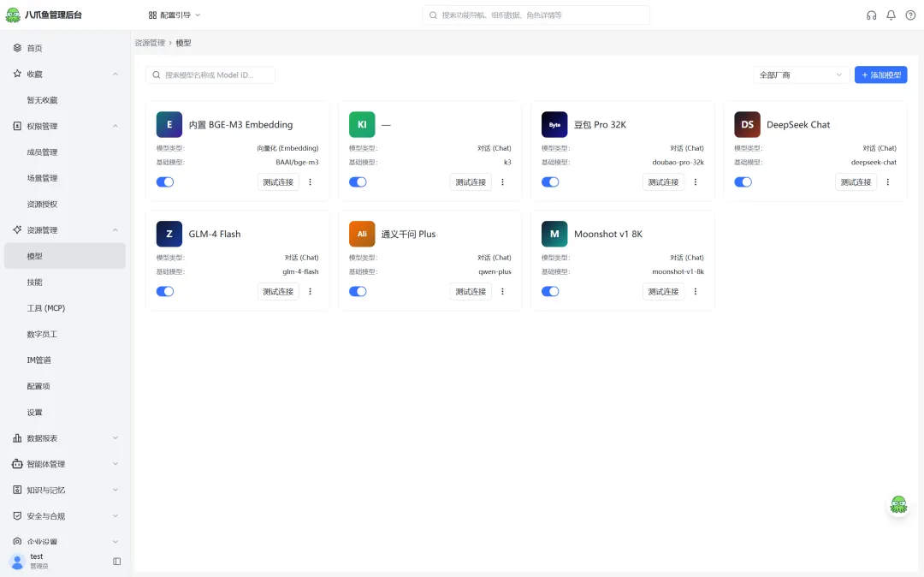Click the green 'KI' model icon

pos(362,124)
